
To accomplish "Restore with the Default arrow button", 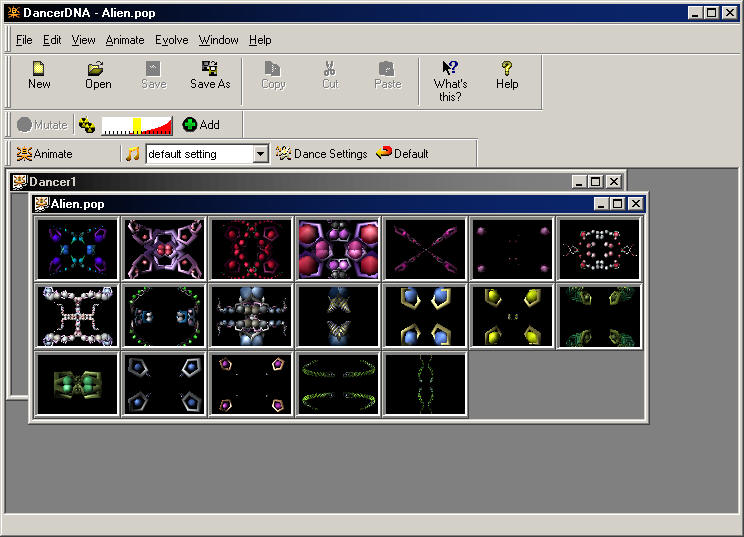I will point(402,153).
